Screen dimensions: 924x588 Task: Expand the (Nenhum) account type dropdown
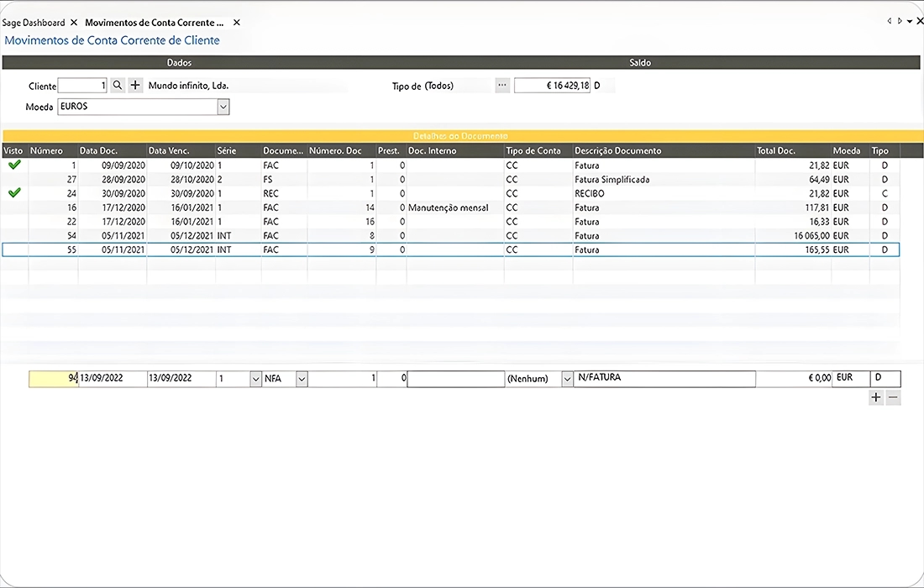tap(567, 379)
